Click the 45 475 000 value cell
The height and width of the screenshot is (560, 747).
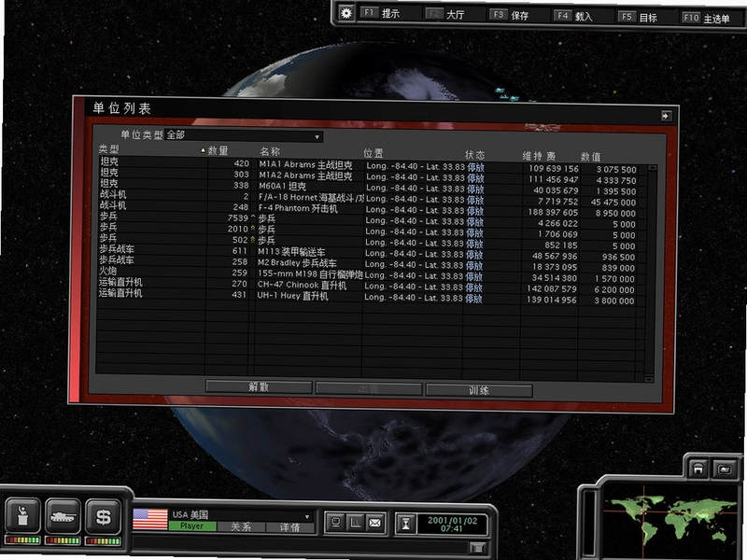613,203
